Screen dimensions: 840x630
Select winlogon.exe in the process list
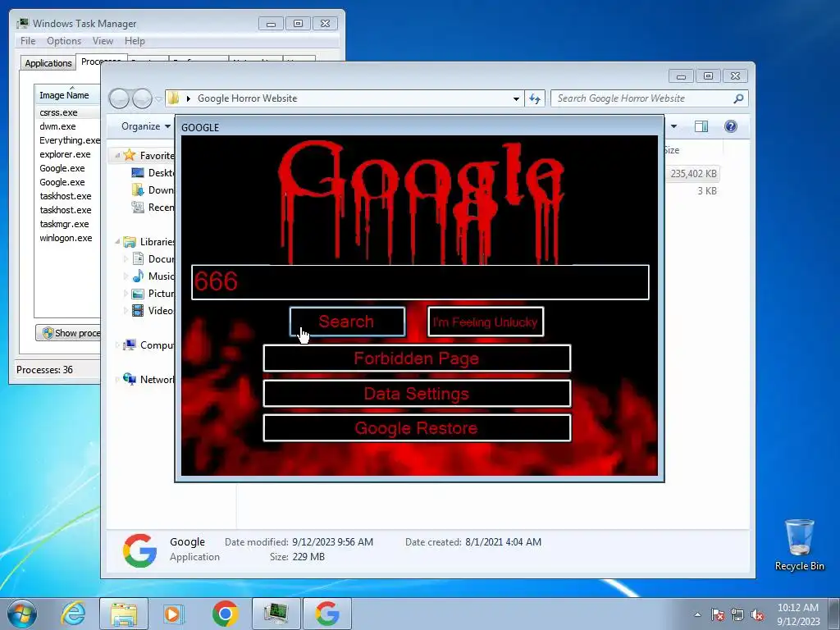click(66, 238)
